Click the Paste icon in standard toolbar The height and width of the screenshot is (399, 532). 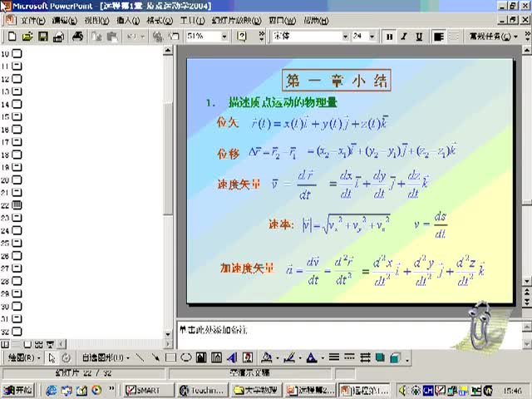(x=112, y=37)
